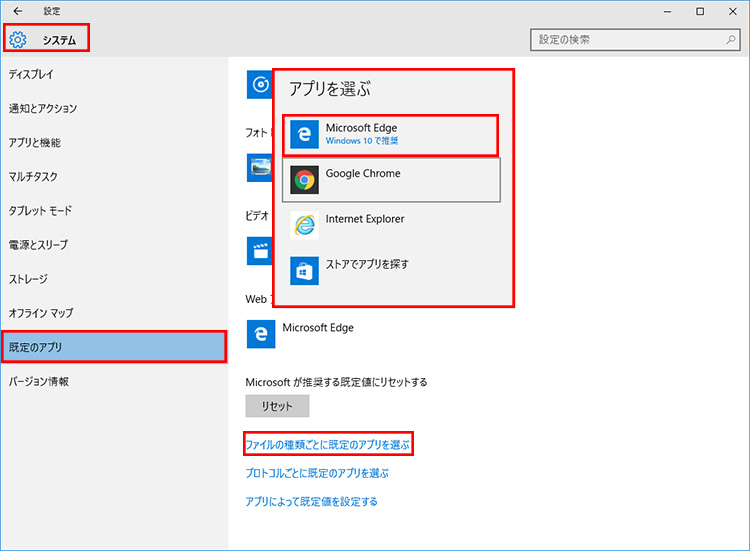This screenshot has width=750, height=551.
Task: Open ファイルの種類ごとに既定のアプリを選ぶ link
Action: tap(328, 443)
